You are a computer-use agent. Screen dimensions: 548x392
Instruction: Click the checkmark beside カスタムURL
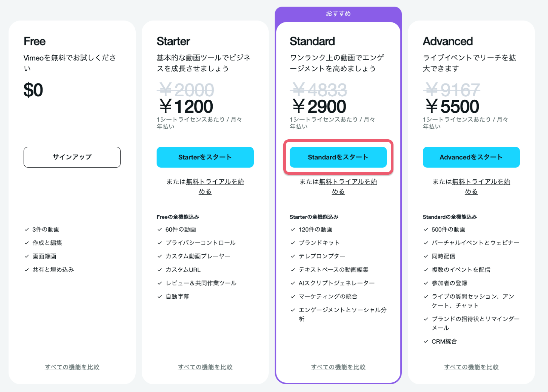click(x=160, y=270)
